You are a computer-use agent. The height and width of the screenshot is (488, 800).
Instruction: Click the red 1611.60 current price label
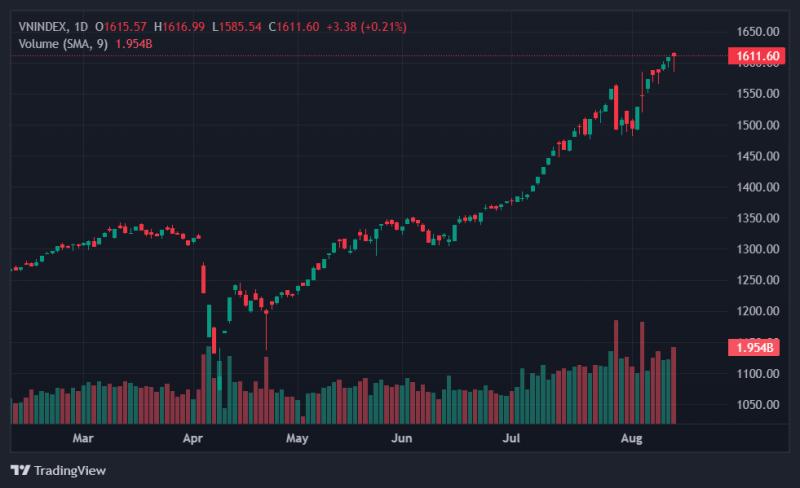tap(757, 56)
